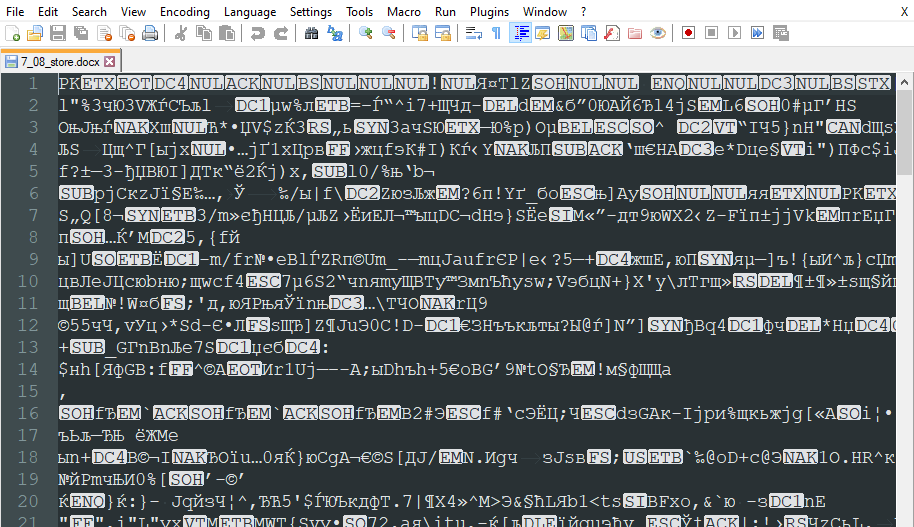The width and height of the screenshot is (914, 527).
Task: Undo the last action
Action: click(258, 33)
